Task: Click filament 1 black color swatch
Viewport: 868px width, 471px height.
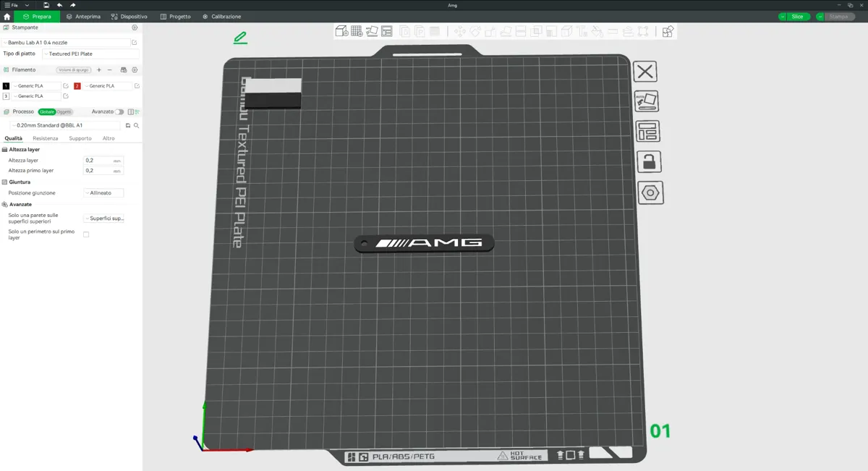Action: (7, 86)
